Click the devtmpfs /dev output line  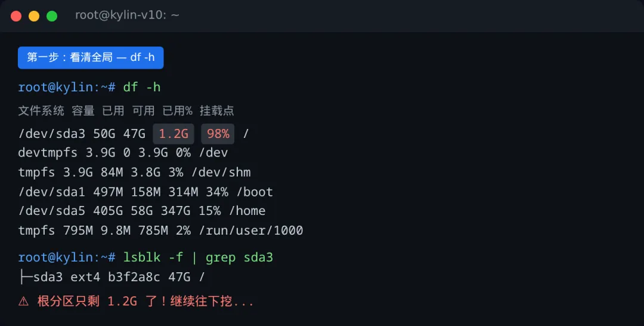pos(123,153)
